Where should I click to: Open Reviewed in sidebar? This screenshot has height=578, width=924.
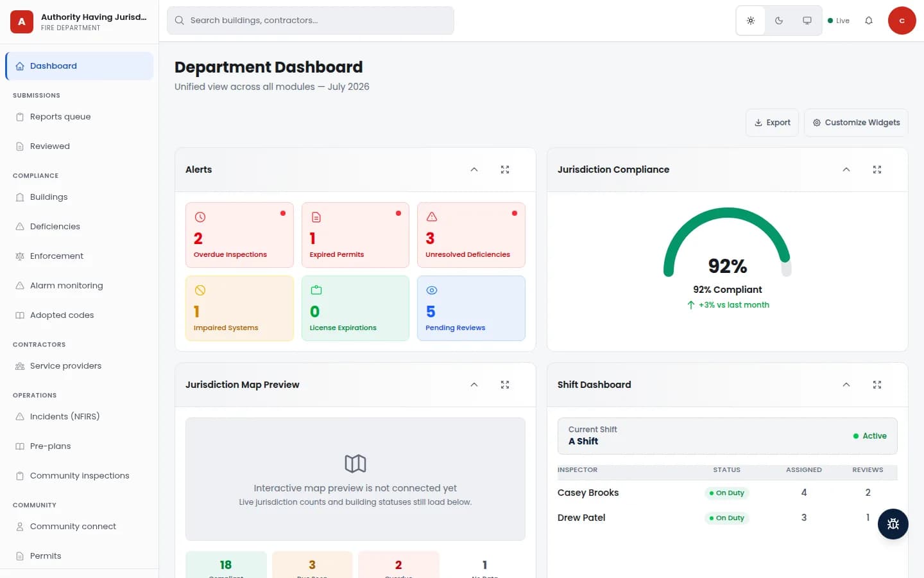80,146
